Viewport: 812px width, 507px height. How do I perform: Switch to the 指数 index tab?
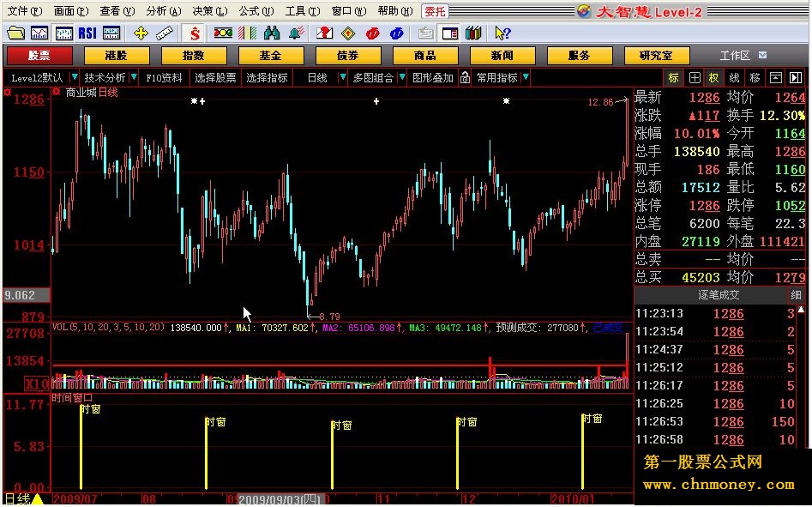click(194, 56)
